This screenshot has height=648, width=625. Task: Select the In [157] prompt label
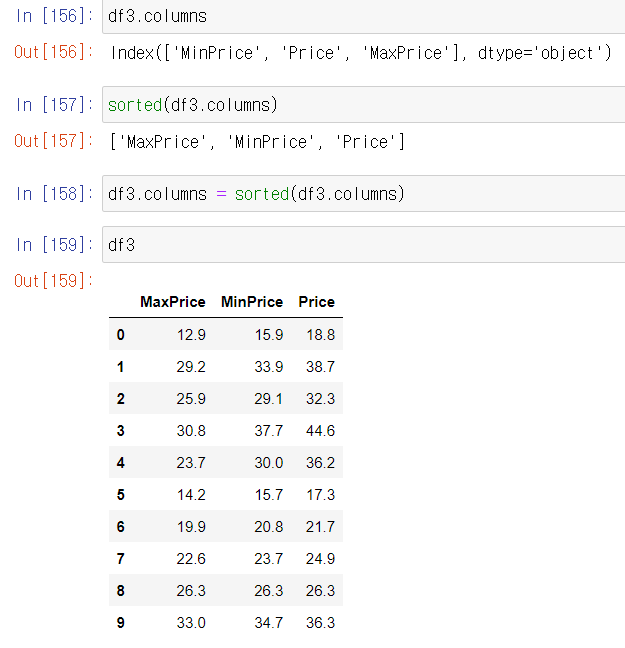click(54, 105)
